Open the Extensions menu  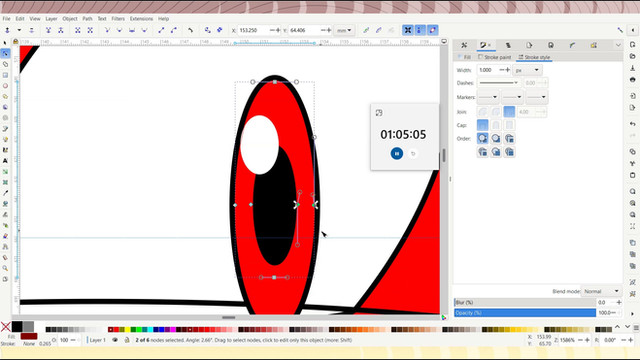(141, 19)
